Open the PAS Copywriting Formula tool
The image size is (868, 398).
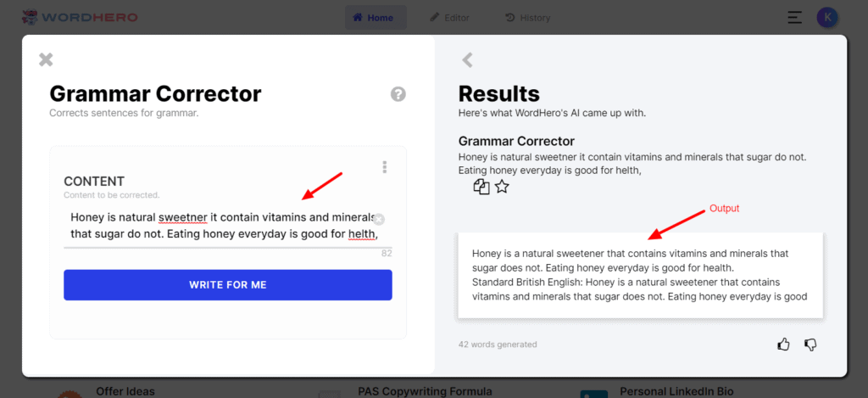click(x=426, y=392)
